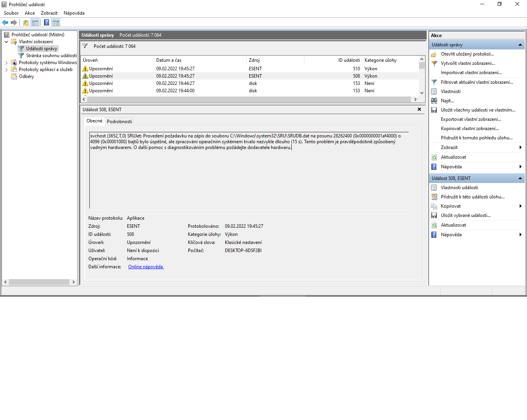Click the Vytvořit vlastní zobrazení funnel icon
527x420 pixels.
tap(434, 63)
